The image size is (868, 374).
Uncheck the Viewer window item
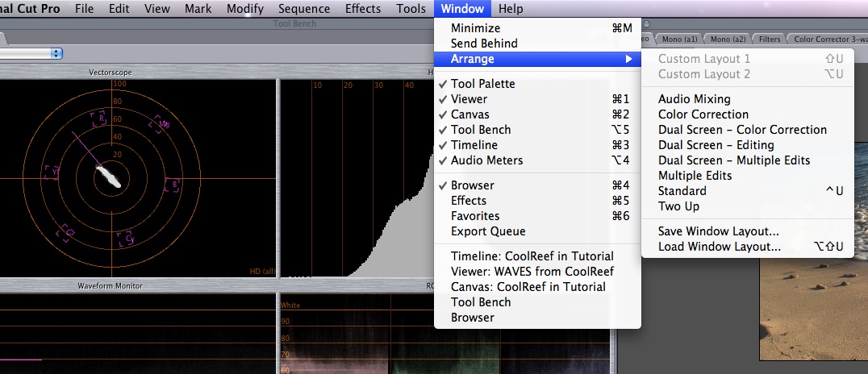[537, 99]
